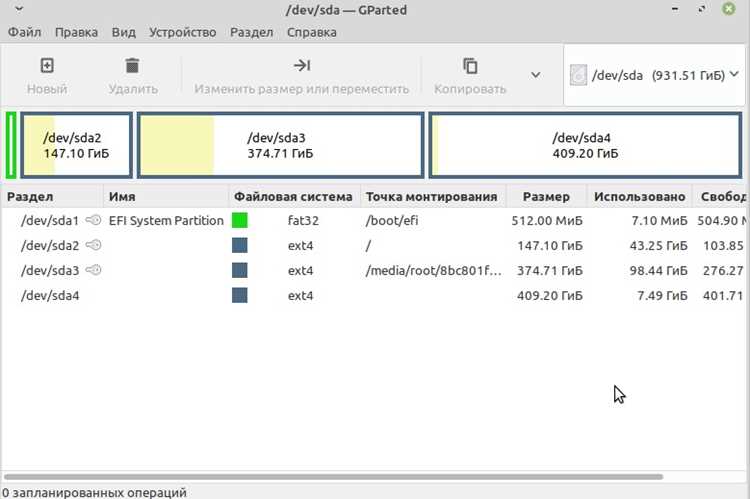The width and height of the screenshot is (750, 499).
Task: Click the blue ext4 swatch in sda4 row
Action: click(240, 295)
